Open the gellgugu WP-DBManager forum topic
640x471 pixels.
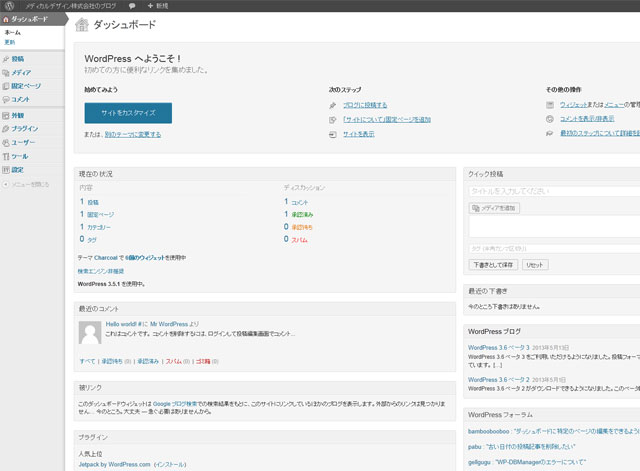(527, 462)
